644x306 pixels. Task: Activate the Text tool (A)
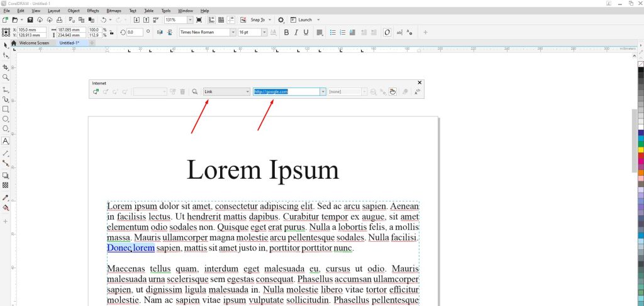tap(5, 140)
